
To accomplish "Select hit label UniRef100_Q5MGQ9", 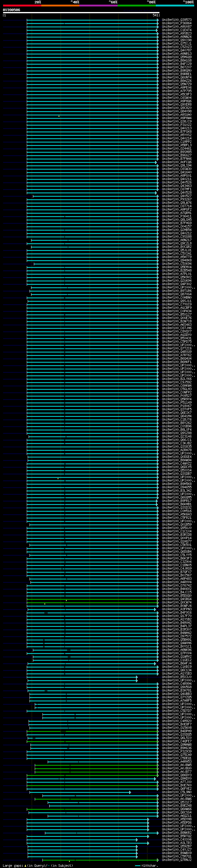I will click(177, 57).
